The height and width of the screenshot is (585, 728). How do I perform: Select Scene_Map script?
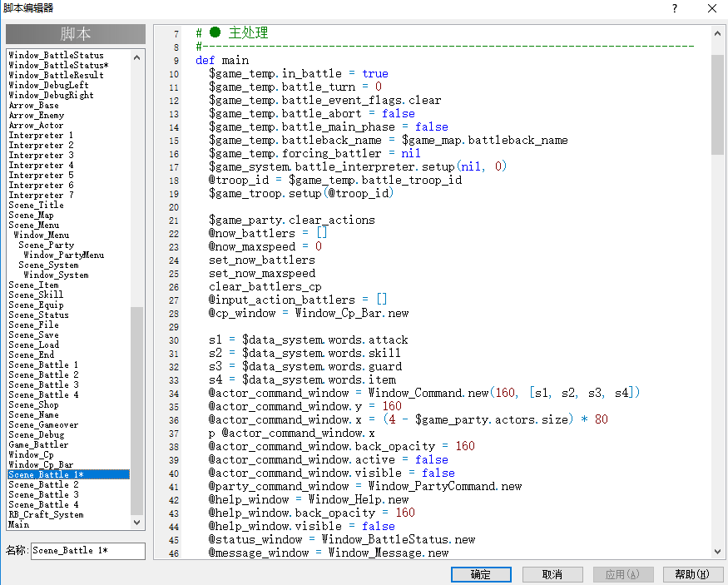pyautogui.click(x=31, y=215)
